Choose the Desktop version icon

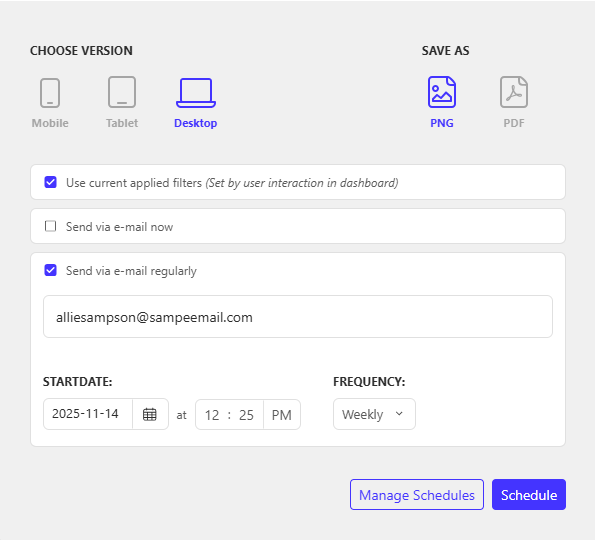196,93
